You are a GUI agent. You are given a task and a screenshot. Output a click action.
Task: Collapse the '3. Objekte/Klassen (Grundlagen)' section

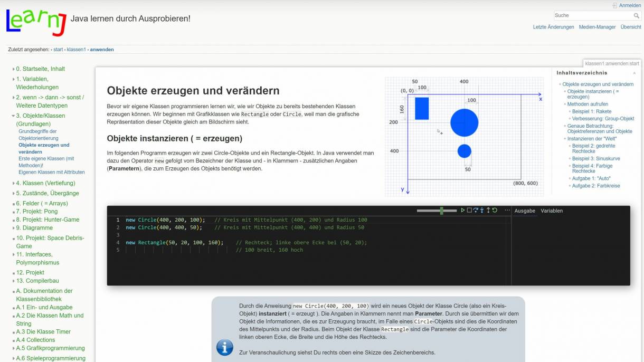(14, 116)
